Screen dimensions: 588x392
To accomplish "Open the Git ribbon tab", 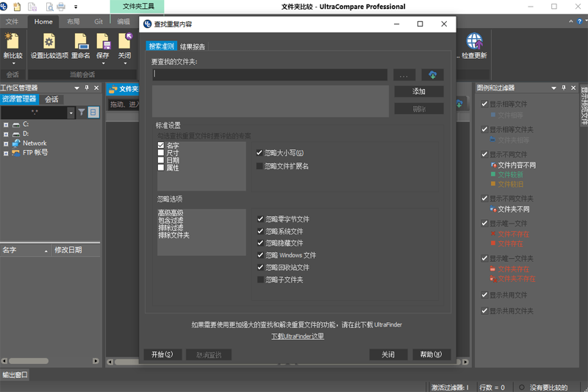I will pyautogui.click(x=98, y=22).
